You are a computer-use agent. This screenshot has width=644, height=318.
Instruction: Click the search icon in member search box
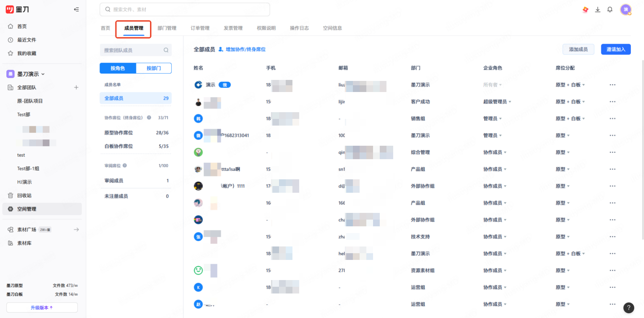166,50
